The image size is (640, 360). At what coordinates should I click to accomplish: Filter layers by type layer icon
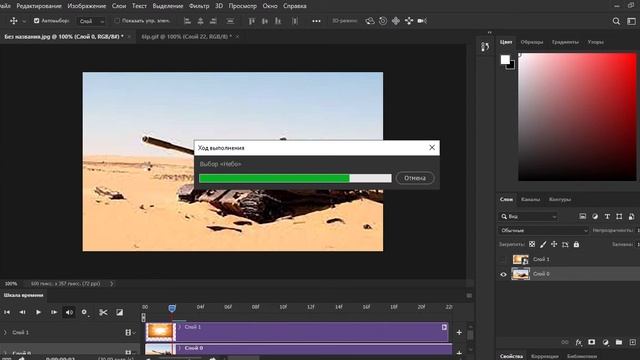[607, 216]
